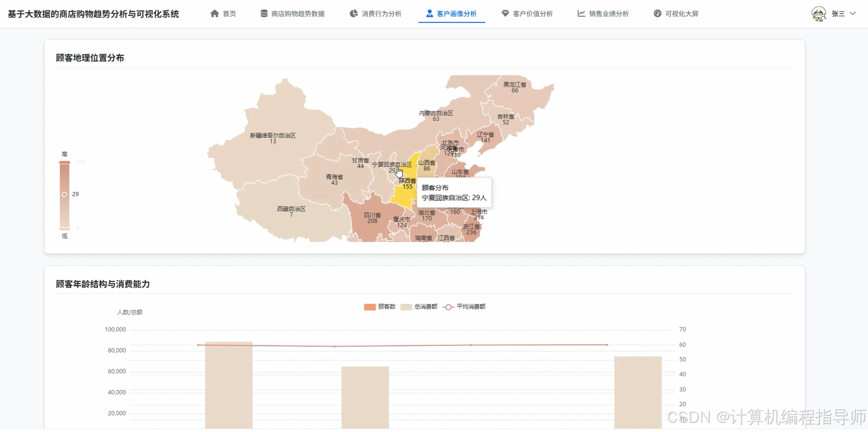Go to the 销售业绩分析 page
The image size is (868, 432).
tap(603, 14)
